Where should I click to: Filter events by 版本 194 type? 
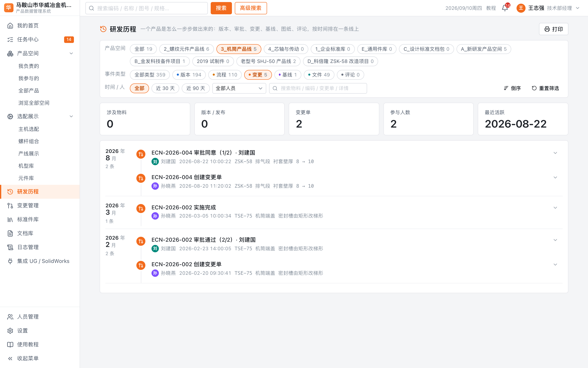pos(189,75)
